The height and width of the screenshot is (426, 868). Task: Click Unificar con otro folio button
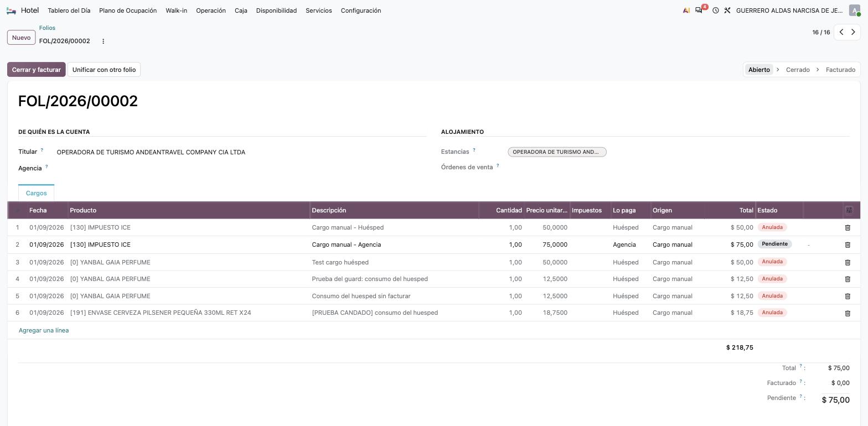pyautogui.click(x=104, y=70)
